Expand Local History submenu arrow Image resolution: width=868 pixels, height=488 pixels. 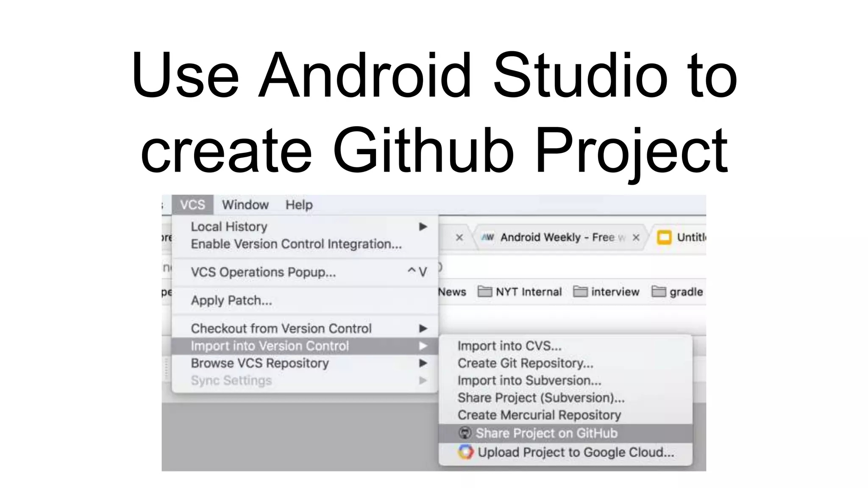click(x=423, y=227)
